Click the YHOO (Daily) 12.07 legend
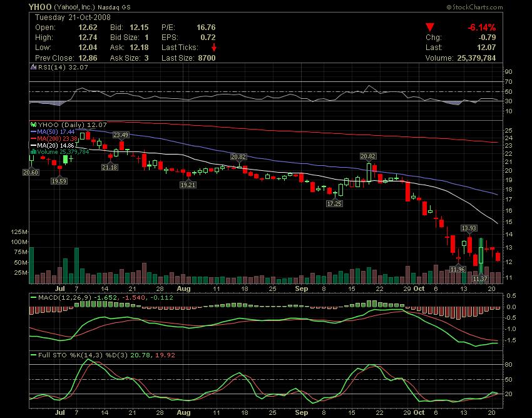 [72, 125]
